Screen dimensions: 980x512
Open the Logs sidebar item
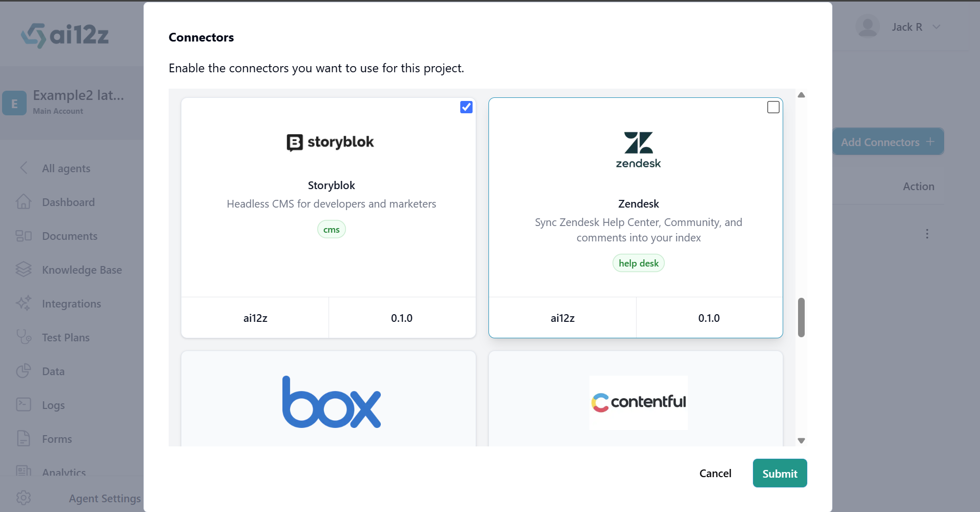point(53,405)
